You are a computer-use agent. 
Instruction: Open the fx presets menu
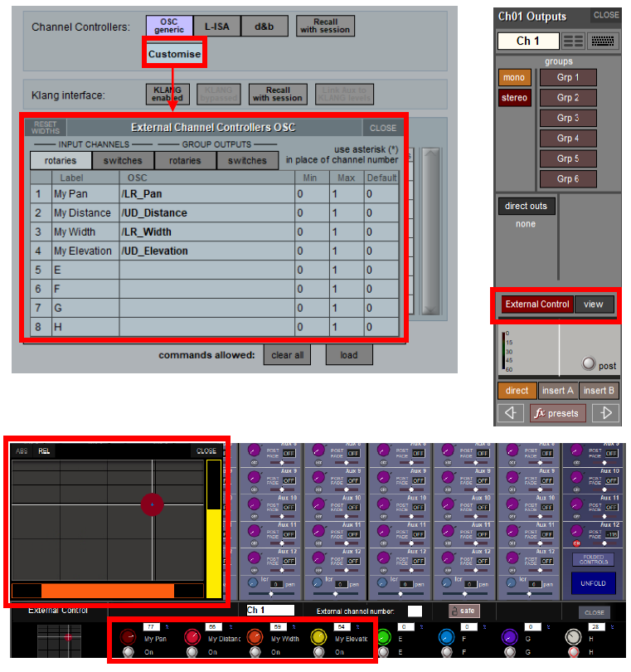coord(556,412)
